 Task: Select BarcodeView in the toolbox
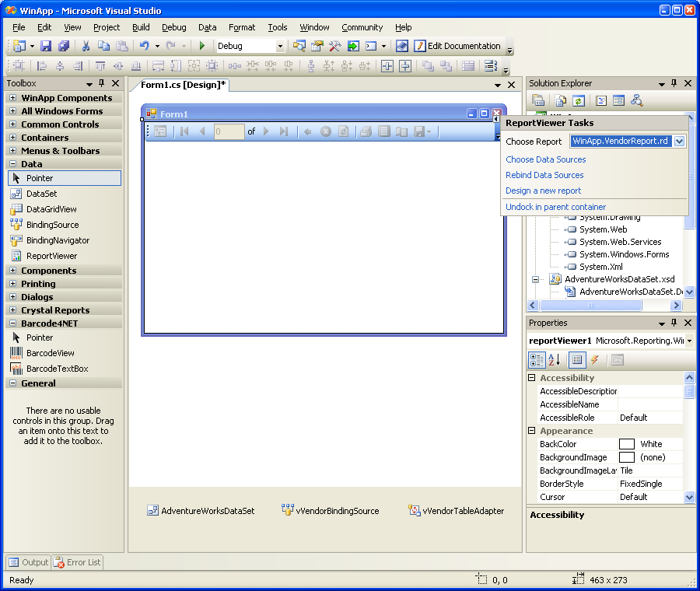click(x=50, y=353)
